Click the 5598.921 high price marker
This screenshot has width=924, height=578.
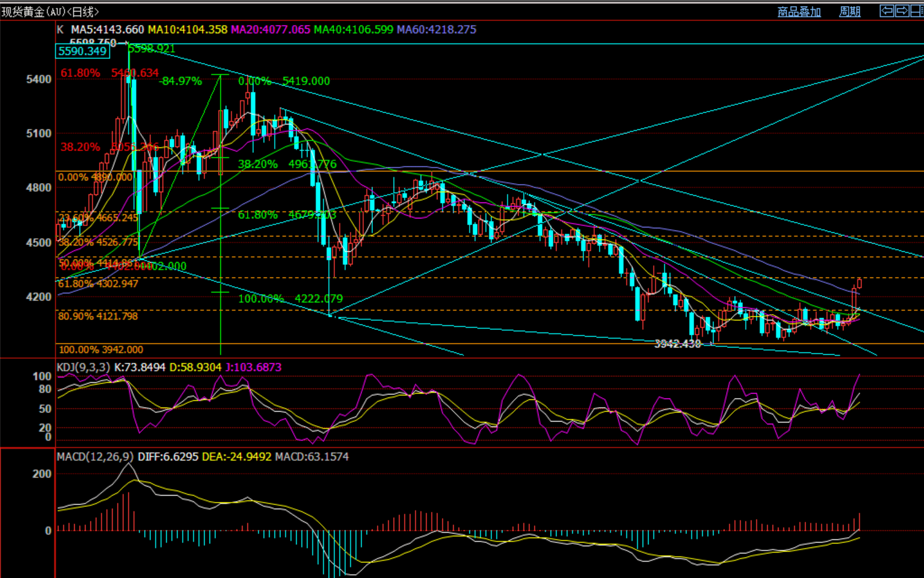pyautogui.click(x=152, y=49)
